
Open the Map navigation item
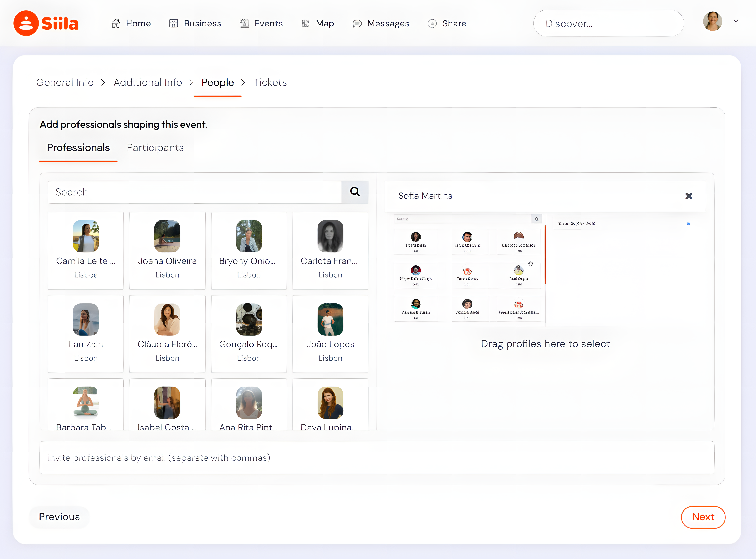[317, 23]
